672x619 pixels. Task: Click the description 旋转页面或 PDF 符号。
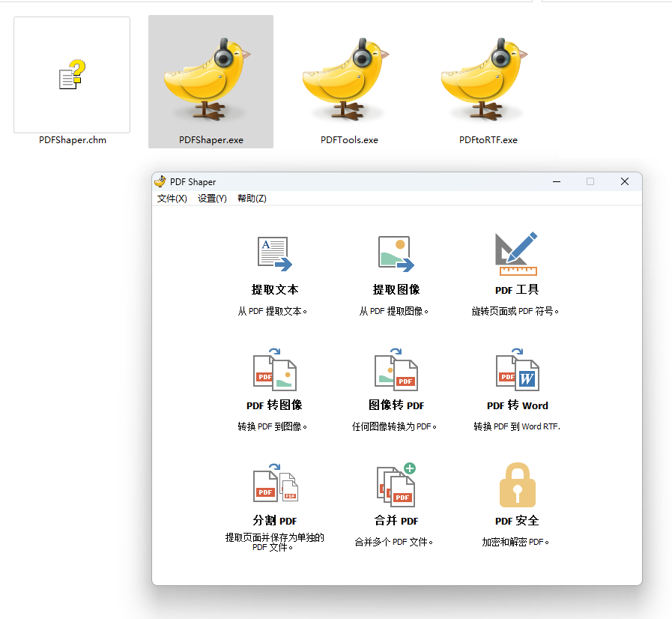click(515, 311)
